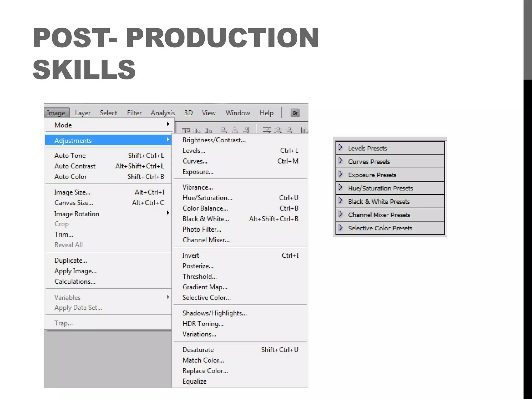The height and width of the screenshot is (399, 532).
Task: Click the Distribute top edges icon
Action: pos(267,130)
